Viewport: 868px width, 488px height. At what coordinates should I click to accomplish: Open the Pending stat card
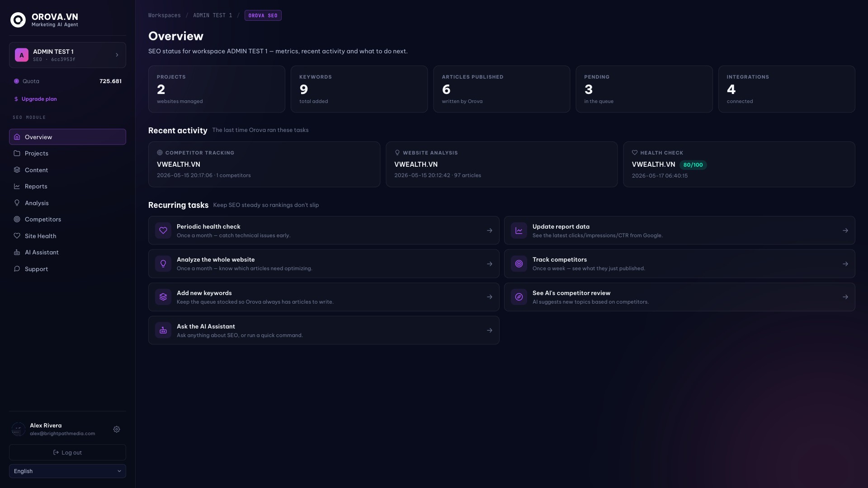click(x=644, y=89)
